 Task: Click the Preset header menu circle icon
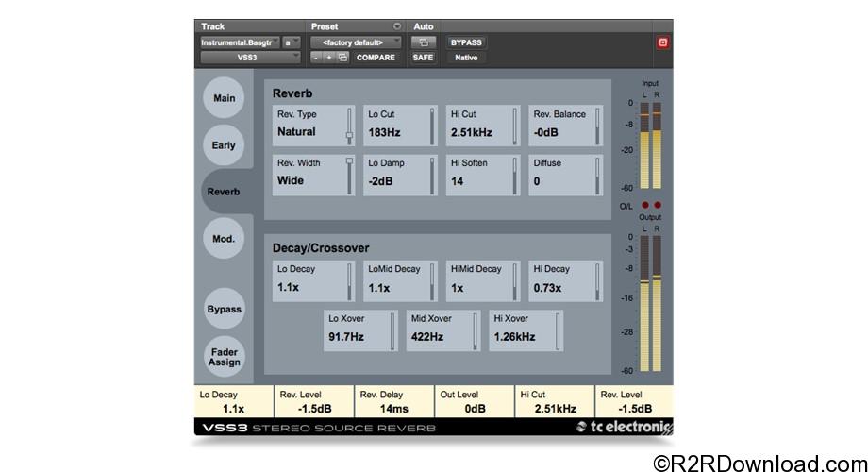(x=397, y=26)
